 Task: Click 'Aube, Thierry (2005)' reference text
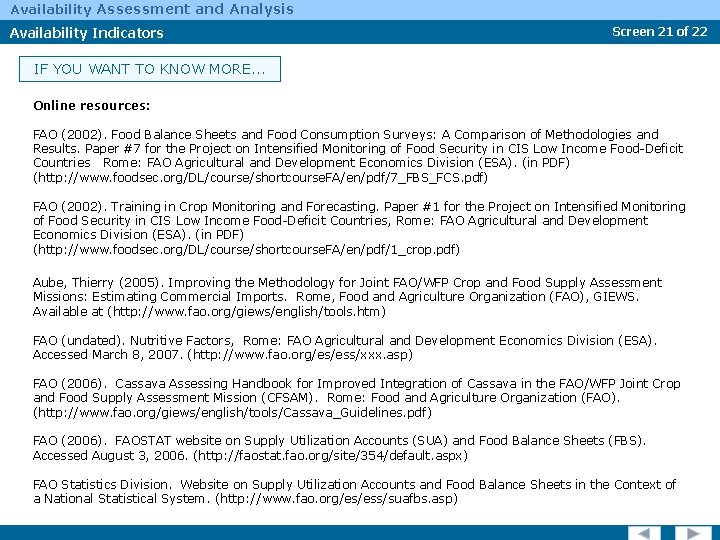pos(96,282)
